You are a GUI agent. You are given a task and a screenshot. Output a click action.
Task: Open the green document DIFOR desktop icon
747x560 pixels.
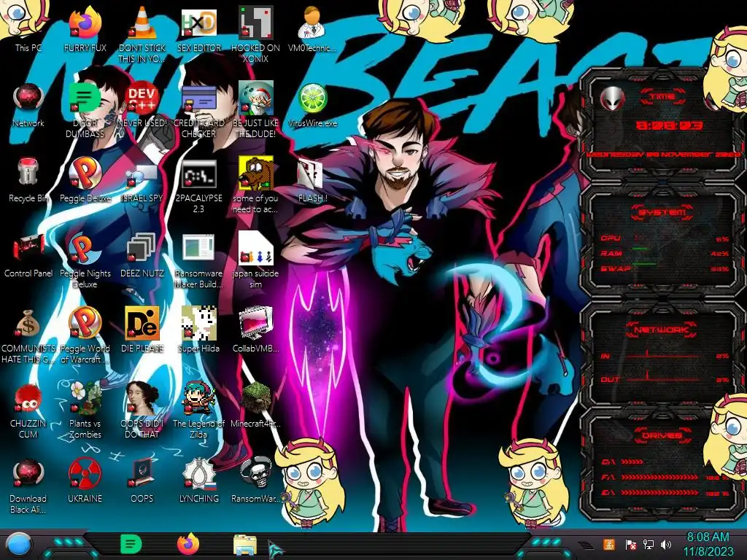coord(85,109)
